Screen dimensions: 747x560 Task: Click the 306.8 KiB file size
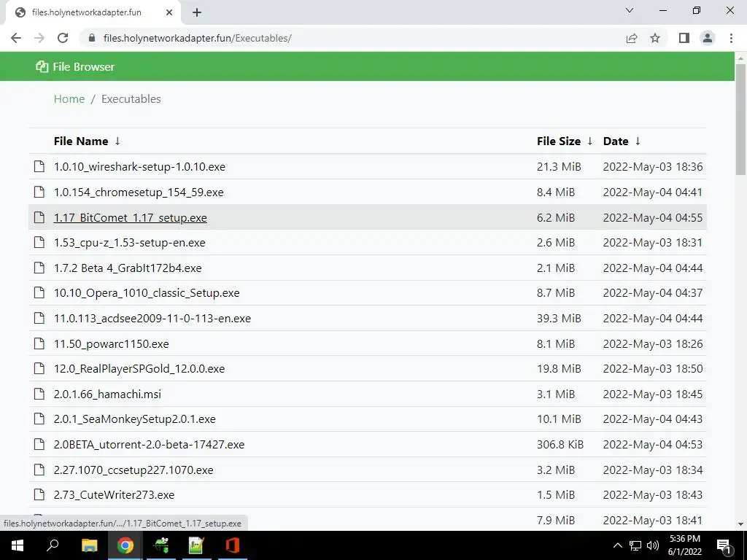click(x=560, y=444)
